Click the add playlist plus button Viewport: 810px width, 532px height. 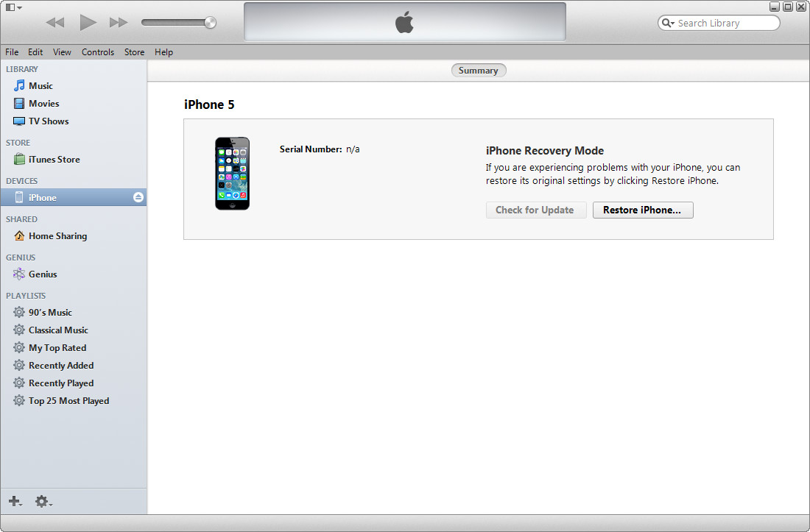pos(15,501)
